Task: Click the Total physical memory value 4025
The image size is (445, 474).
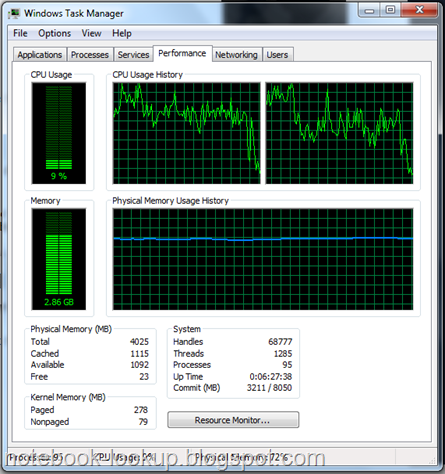Action: click(x=139, y=342)
